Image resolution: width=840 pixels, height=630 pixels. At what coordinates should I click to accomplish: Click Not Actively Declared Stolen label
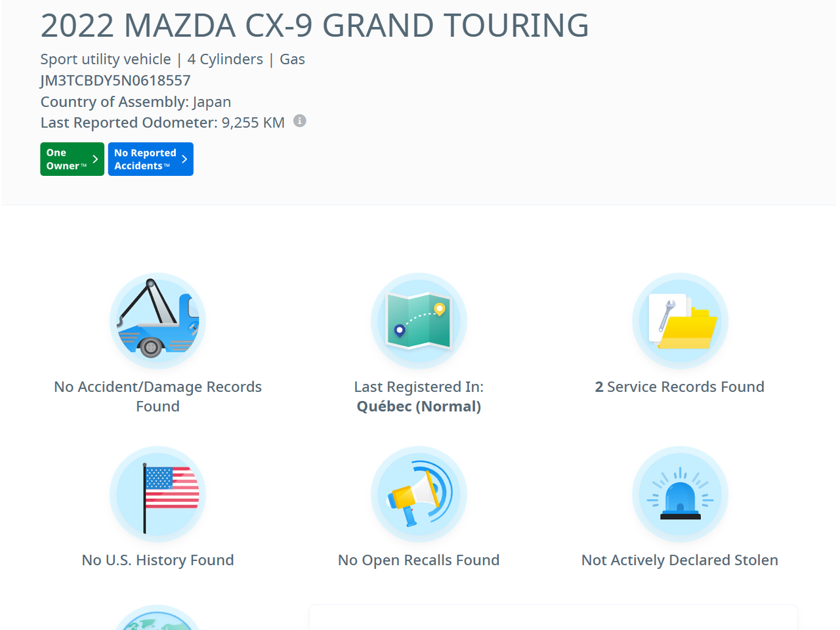[x=680, y=560]
